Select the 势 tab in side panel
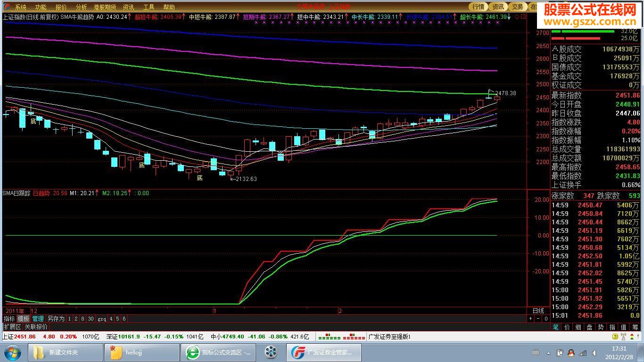This screenshot has width=644, height=362. click(601, 327)
